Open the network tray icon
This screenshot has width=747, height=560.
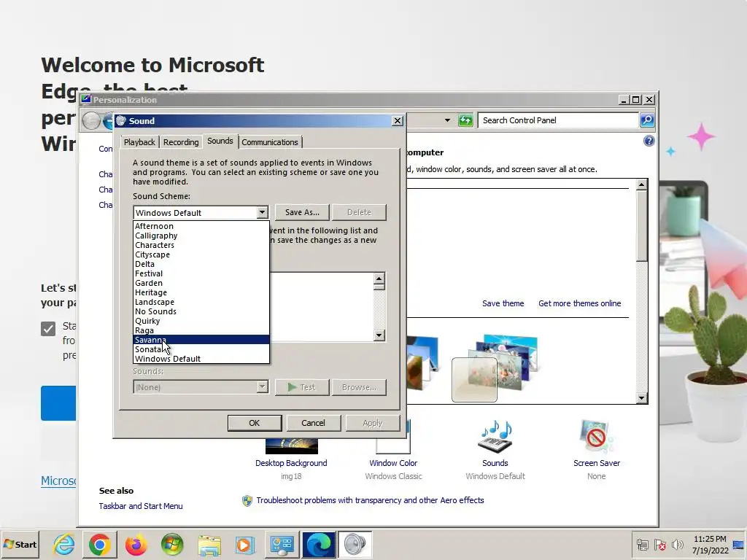coord(642,544)
